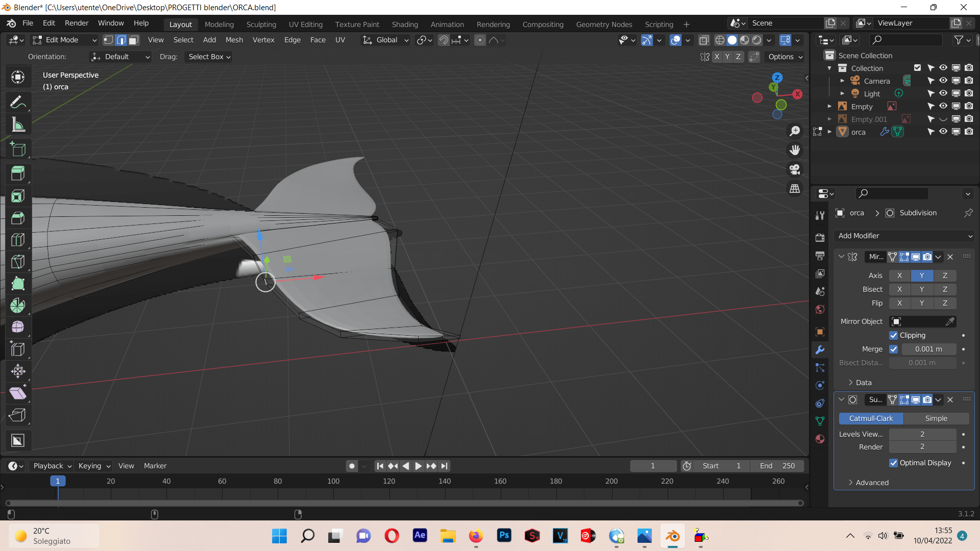Select Catmull-Clark subdivision type
This screenshot has height=551, width=980.
871,418
